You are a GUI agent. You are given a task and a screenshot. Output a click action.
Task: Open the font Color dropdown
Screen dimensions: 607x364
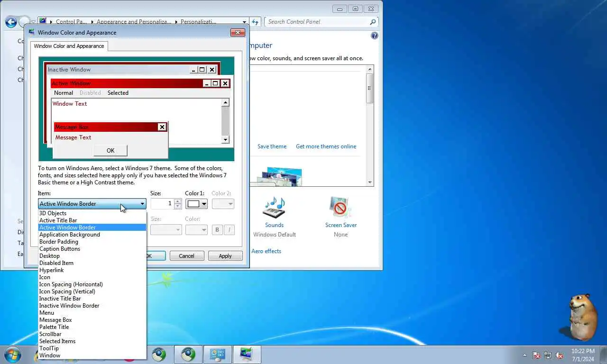pyautogui.click(x=196, y=230)
